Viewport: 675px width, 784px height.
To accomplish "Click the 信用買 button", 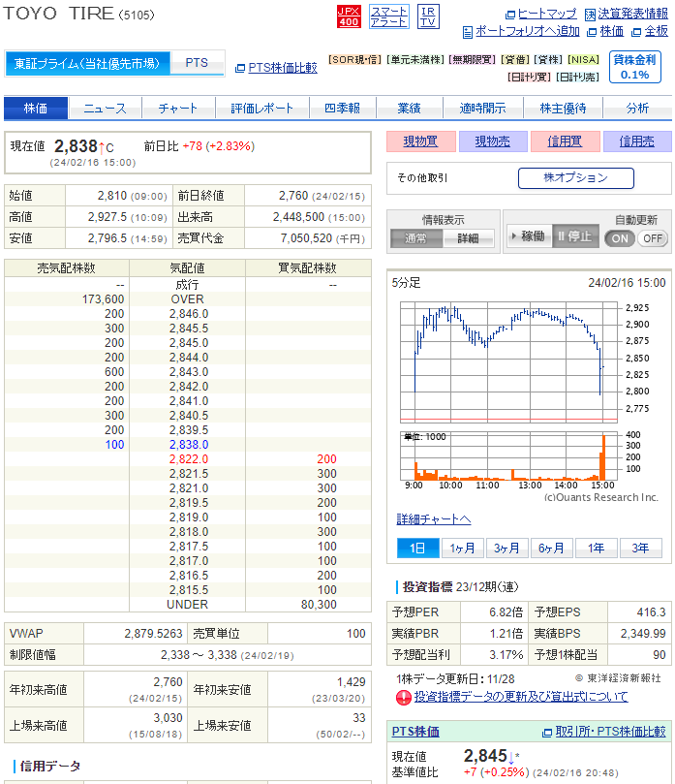I will (565, 141).
